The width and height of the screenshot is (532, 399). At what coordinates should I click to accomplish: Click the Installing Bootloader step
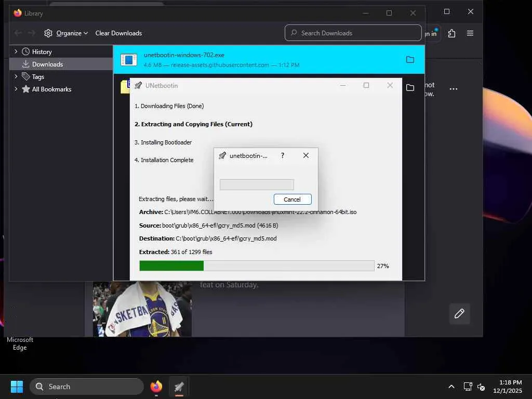coord(163,142)
